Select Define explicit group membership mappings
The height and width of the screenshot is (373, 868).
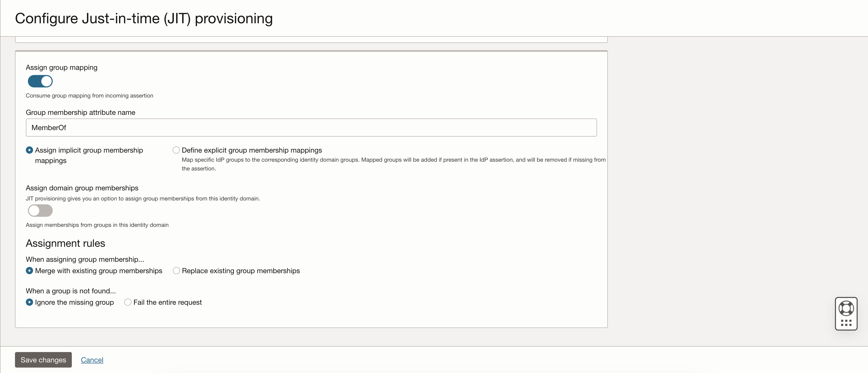point(176,150)
